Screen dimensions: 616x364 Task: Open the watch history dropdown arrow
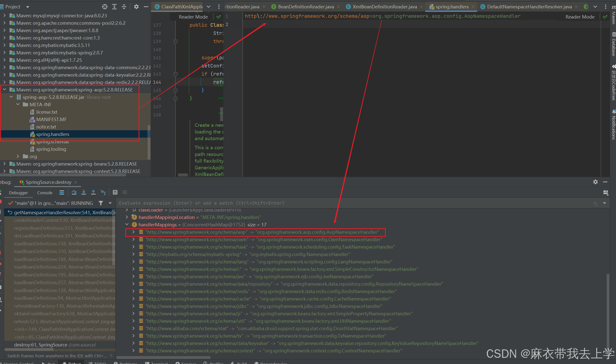click(605, 203)
